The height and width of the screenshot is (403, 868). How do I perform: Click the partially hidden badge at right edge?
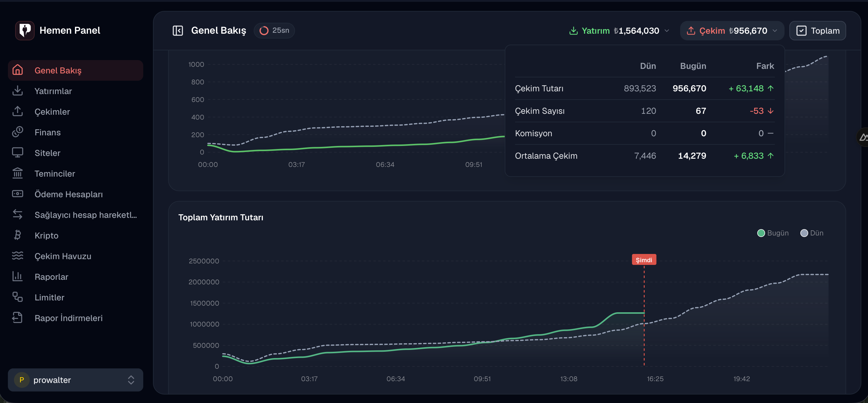(863, 137)
